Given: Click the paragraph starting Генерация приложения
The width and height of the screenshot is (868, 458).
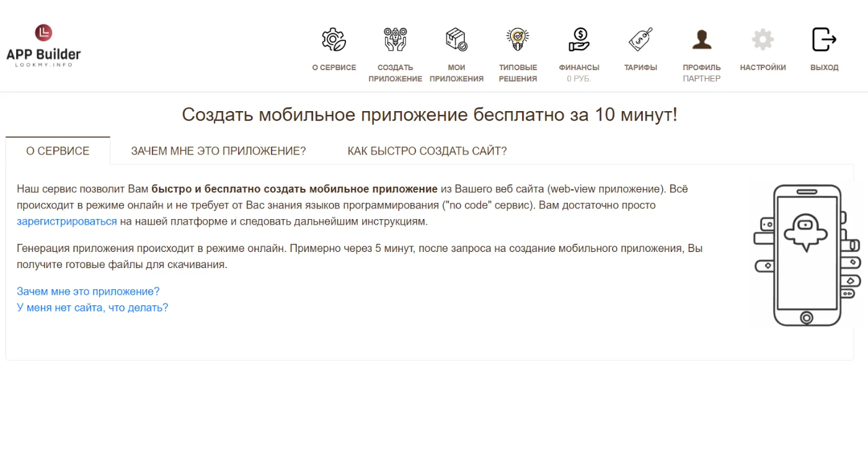Looking at the screenshot, I should (x=360, y=256).
